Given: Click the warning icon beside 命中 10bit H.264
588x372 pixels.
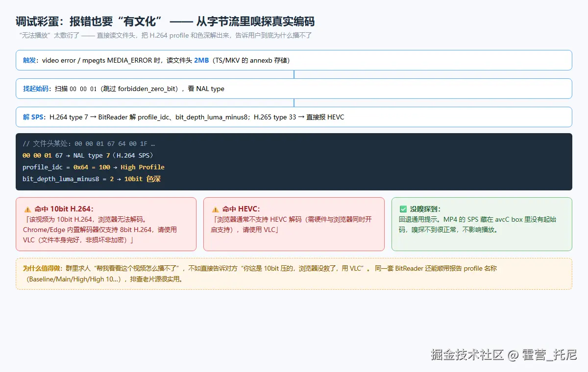Looking at the screenshot, I should [27, 209].
